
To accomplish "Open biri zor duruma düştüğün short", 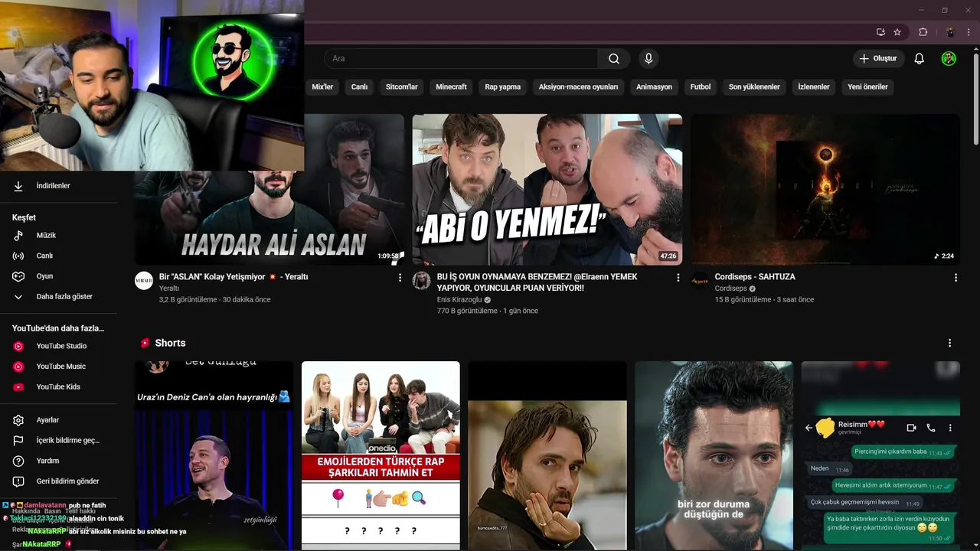I will [x=714, y=456].
